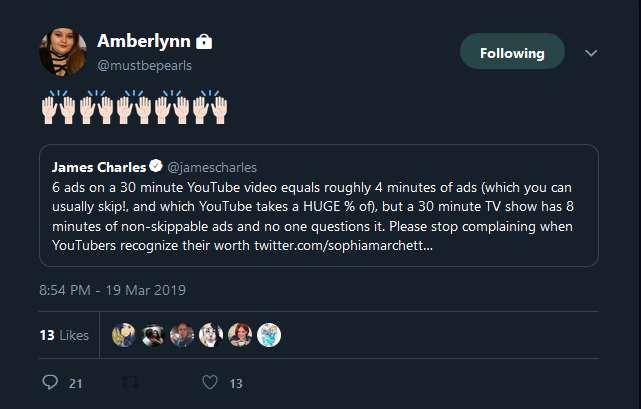Viewport: 641px width, 409px height.
Task: Open the first liker's avatar
Action: [124, 335]
